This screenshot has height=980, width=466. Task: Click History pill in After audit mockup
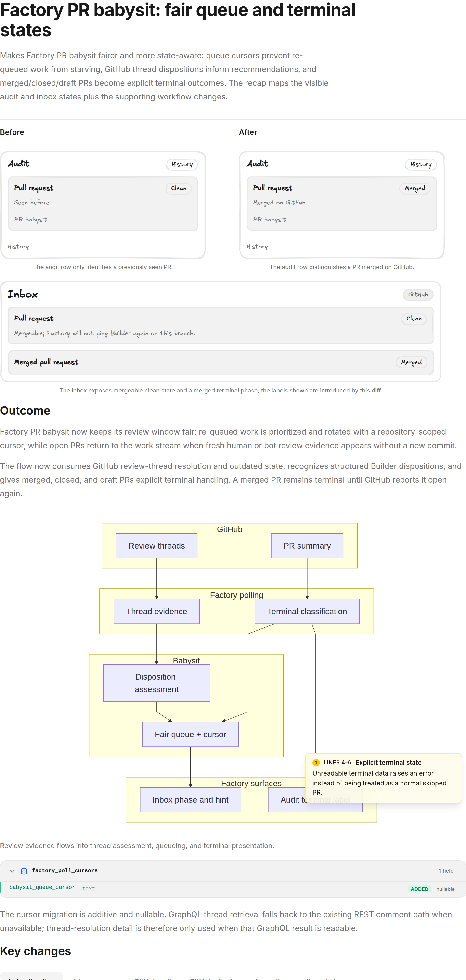pyautogui.click(x=421, y=164)
